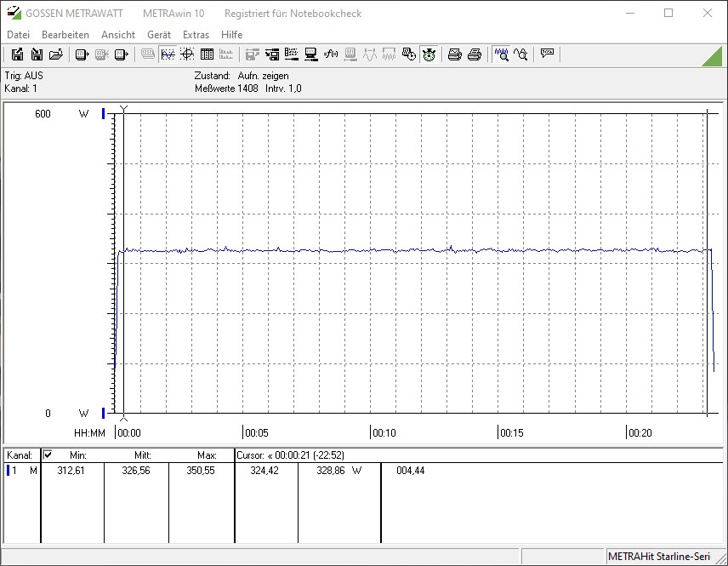Show the data table view
The width and height of the screenshot is (728, 566).
pos(207,54)
